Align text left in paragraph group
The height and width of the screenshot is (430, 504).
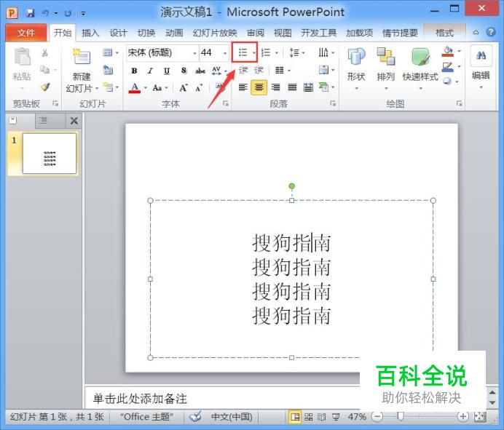click(x=243, y=87)
